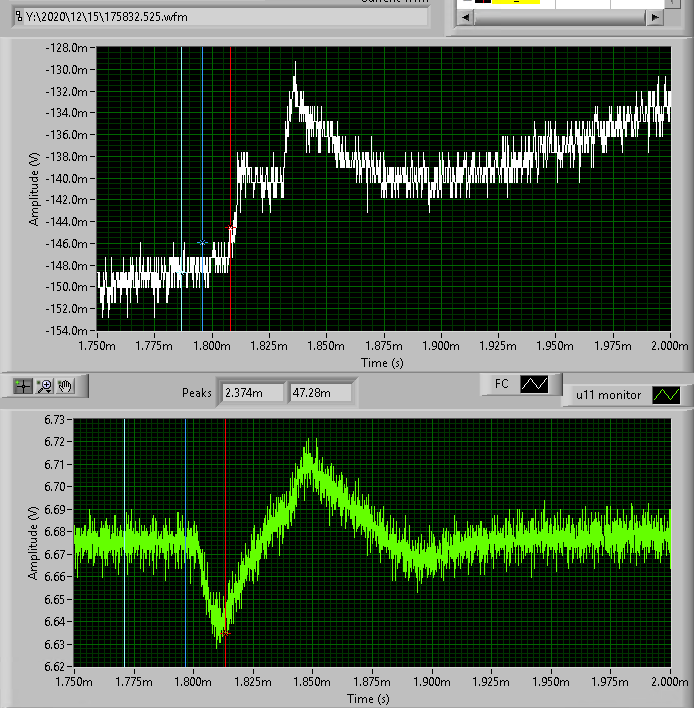Select the crosshair cursor movement tool
Image resolution: width=694 pixels, height=708 pixels.
(x=24, y=385)
